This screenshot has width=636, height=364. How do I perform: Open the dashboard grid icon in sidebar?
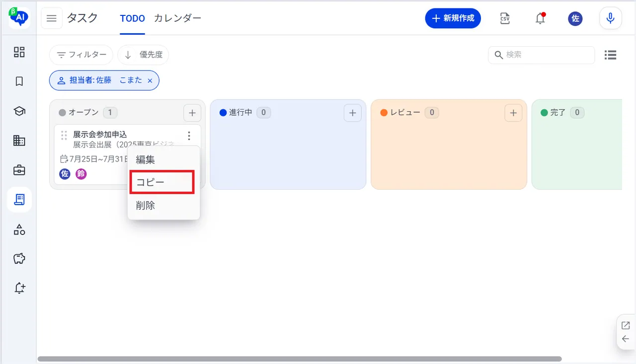click(19, 52)
